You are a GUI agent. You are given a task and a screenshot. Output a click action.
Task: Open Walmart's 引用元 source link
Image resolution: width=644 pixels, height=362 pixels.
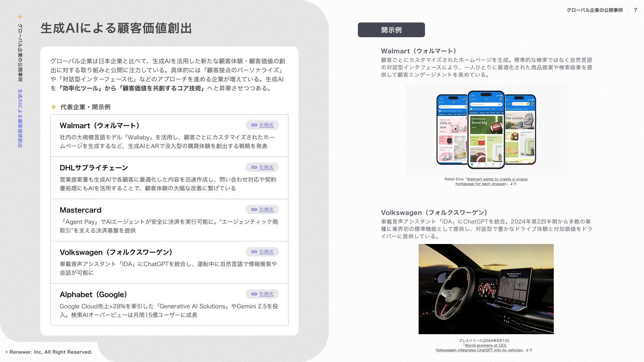(266, 125)
